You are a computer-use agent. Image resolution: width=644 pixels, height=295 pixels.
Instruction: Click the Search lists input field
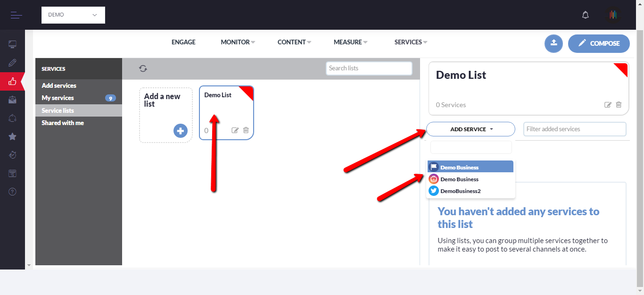click(x=369, y=68)
